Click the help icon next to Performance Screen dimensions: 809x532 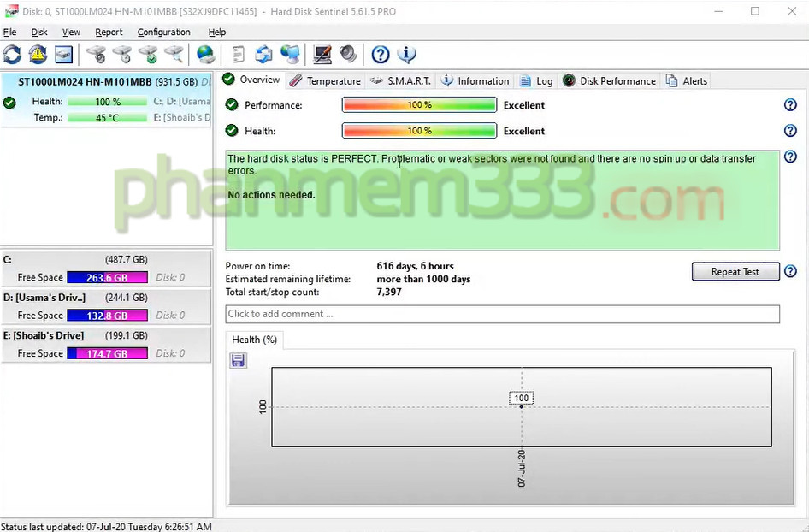click(790, 105)
